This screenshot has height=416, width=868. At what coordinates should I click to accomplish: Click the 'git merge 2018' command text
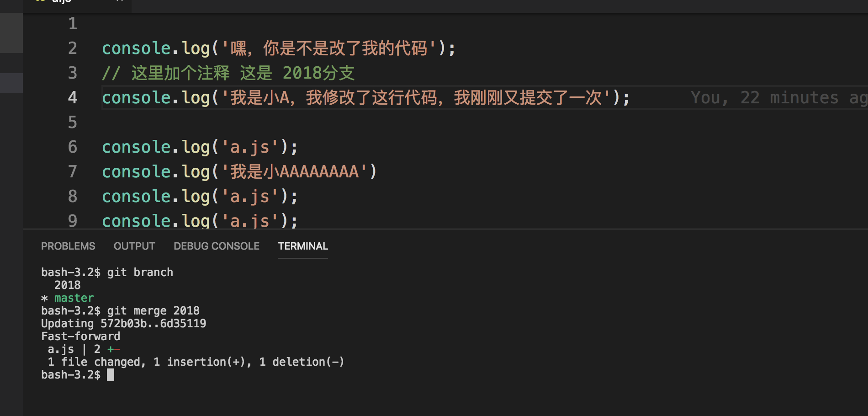[153, 311]
